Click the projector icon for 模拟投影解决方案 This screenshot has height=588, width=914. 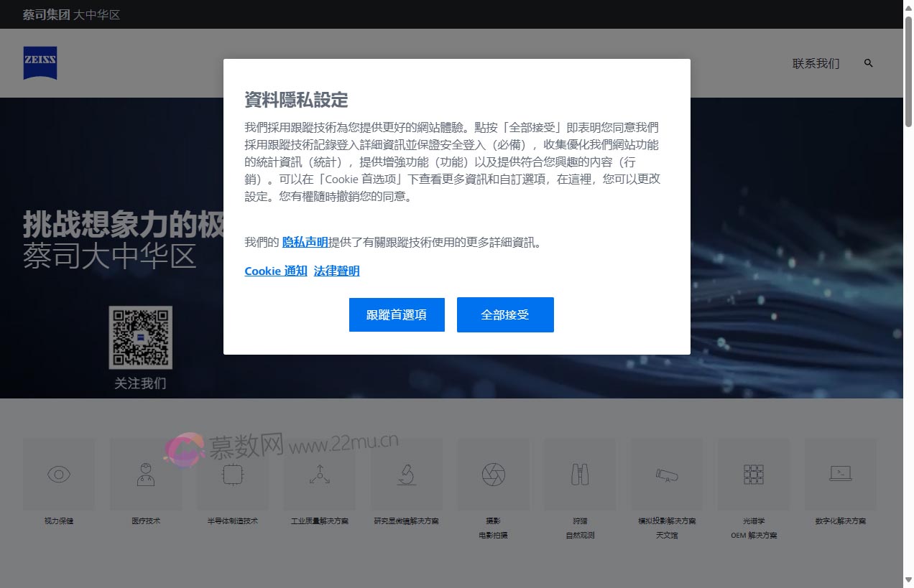pos(666,474)
